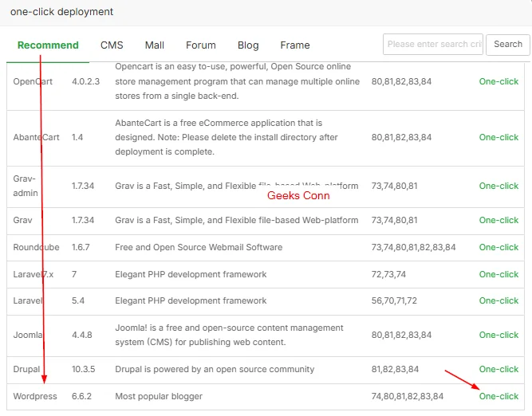This screenshot has width=532, height=416.
Task: Select the Wordpress name cell
Action: tap(35, 396)
